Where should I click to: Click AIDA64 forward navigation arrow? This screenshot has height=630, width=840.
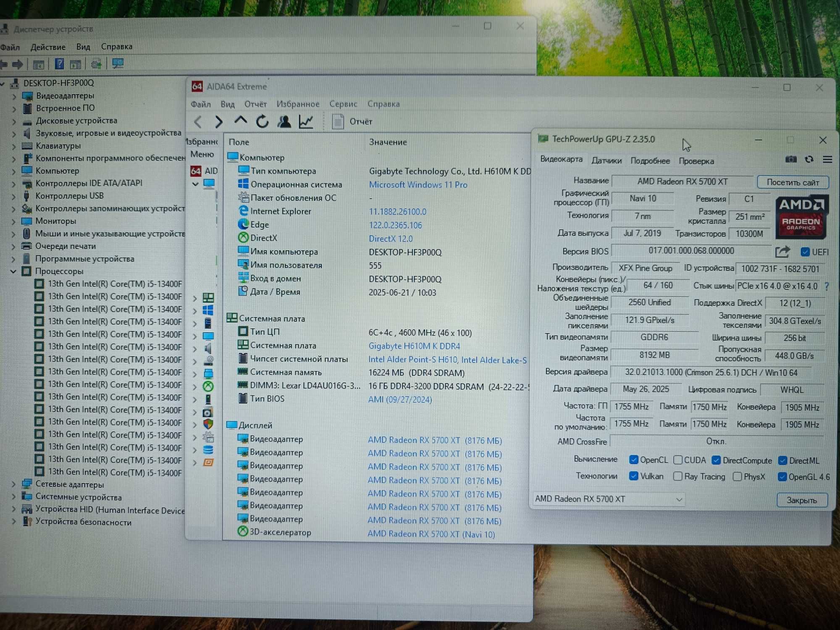[218, 122]
